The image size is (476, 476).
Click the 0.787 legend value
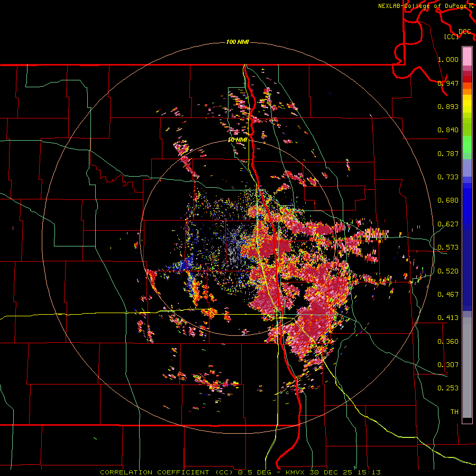448,153
